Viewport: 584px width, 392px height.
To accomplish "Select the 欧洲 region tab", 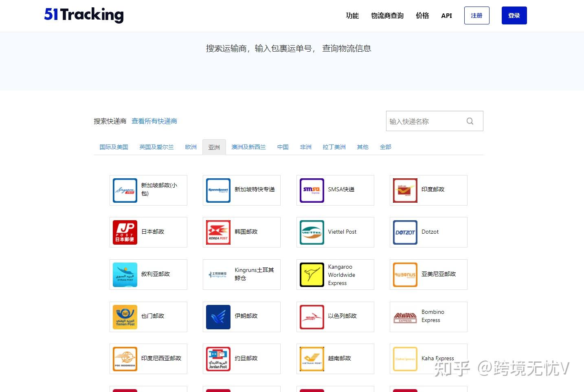I will (191, 147).
